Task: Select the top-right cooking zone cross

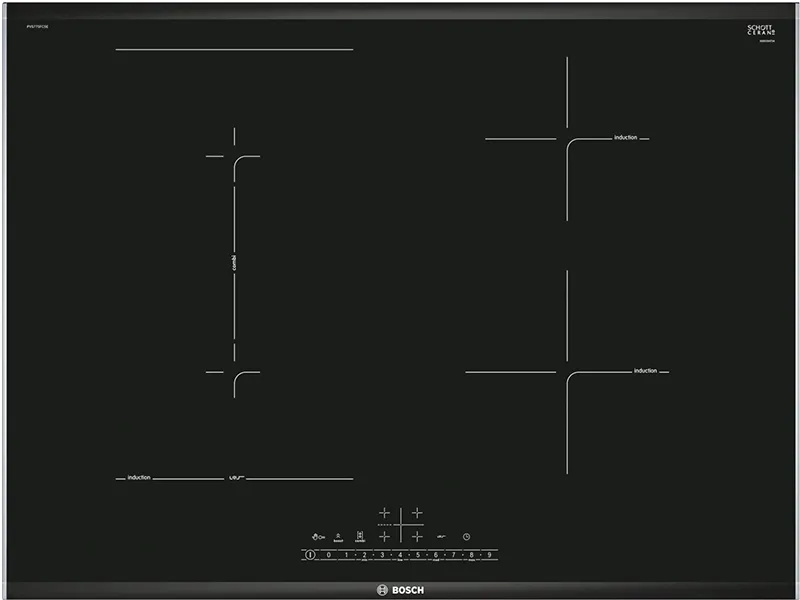Action: coord(417,513)
